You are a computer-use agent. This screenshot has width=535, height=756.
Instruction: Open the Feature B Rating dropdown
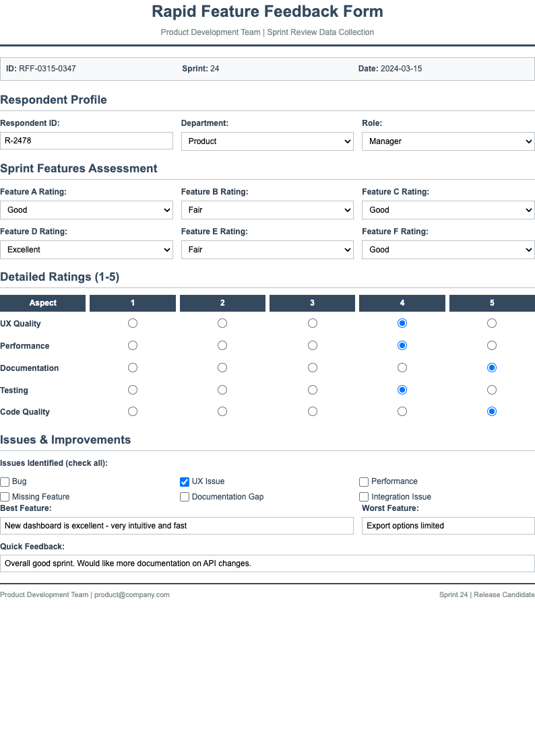click(x=267, y=210)
